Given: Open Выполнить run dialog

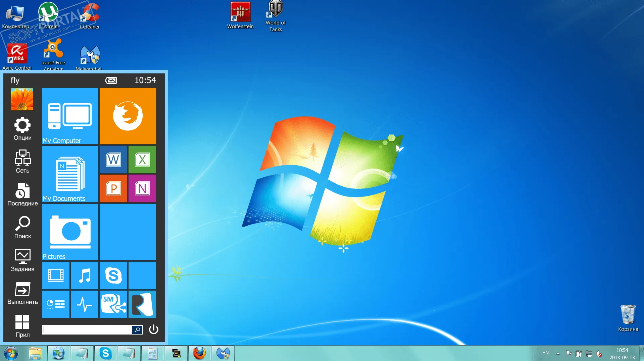Looking at the screenshot, I should click(22, 293).
